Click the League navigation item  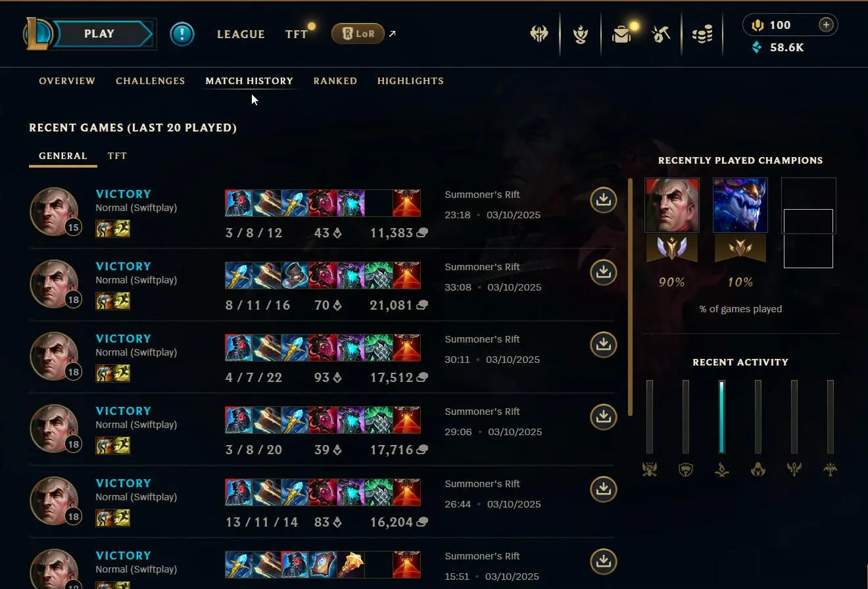point(241,34)
